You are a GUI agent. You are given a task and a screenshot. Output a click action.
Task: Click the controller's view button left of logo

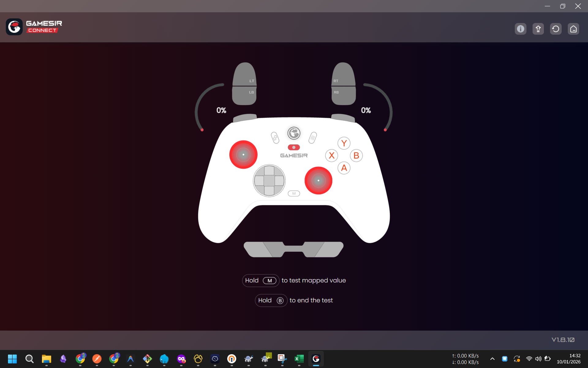tap(275, 138)
